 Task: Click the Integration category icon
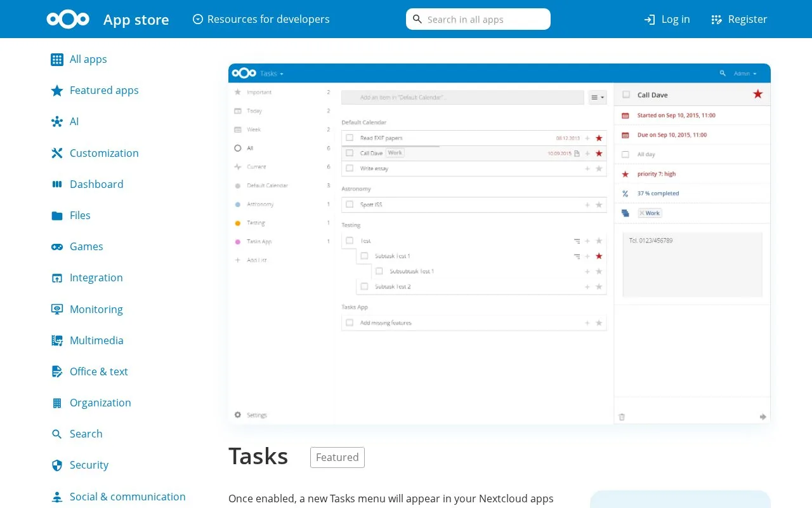click(57, 278)
